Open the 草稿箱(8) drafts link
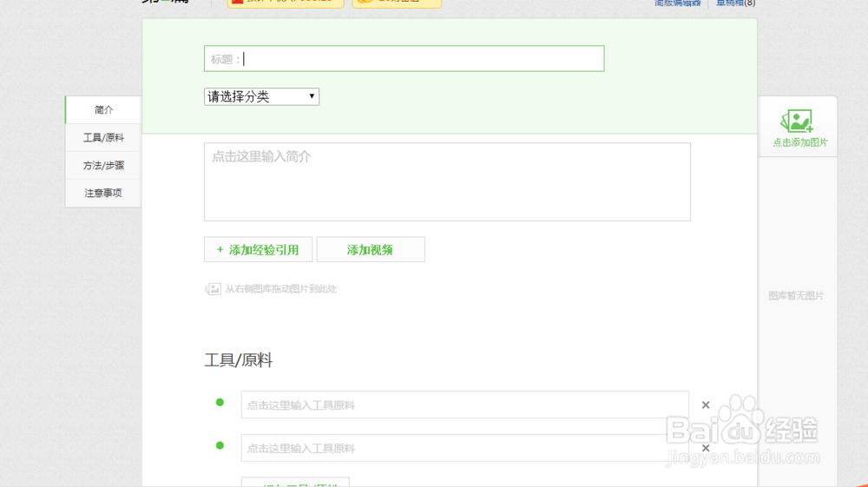This screenshot has height=487, width=868. coord(736,3)
